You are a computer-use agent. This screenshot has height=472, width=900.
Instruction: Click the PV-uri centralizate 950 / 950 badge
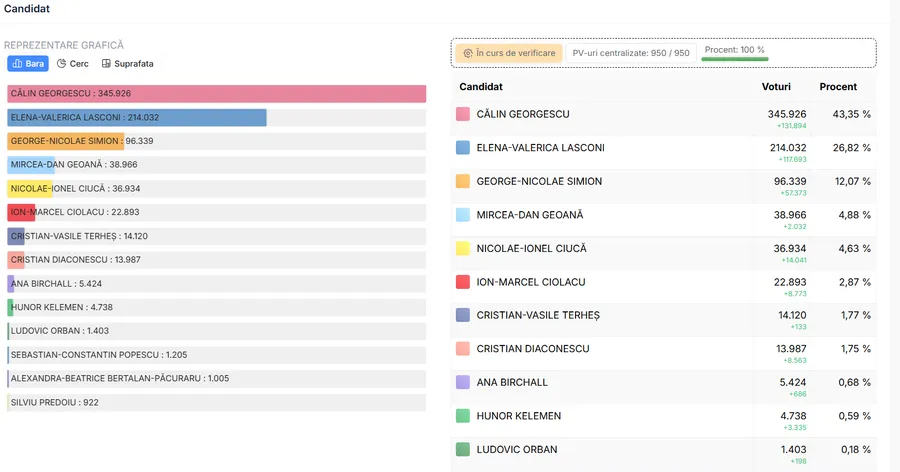click(630, 53)
